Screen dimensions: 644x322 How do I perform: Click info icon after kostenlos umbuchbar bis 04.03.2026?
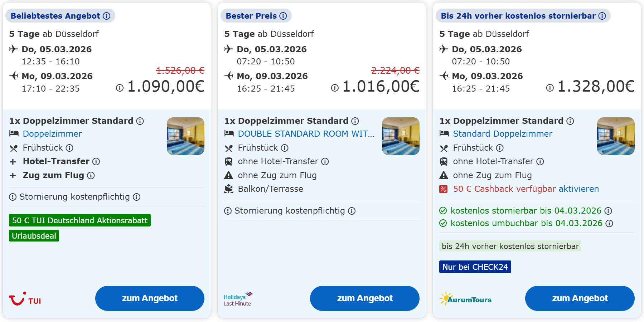(x=609, y=224)
